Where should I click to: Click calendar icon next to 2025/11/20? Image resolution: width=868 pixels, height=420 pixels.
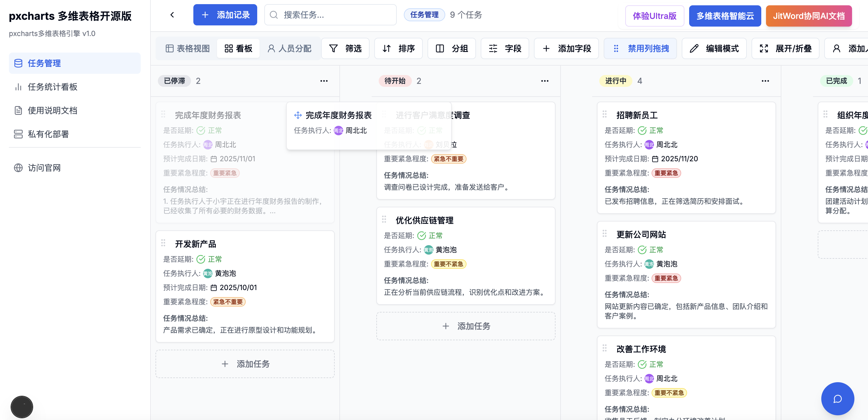(655, 159)
